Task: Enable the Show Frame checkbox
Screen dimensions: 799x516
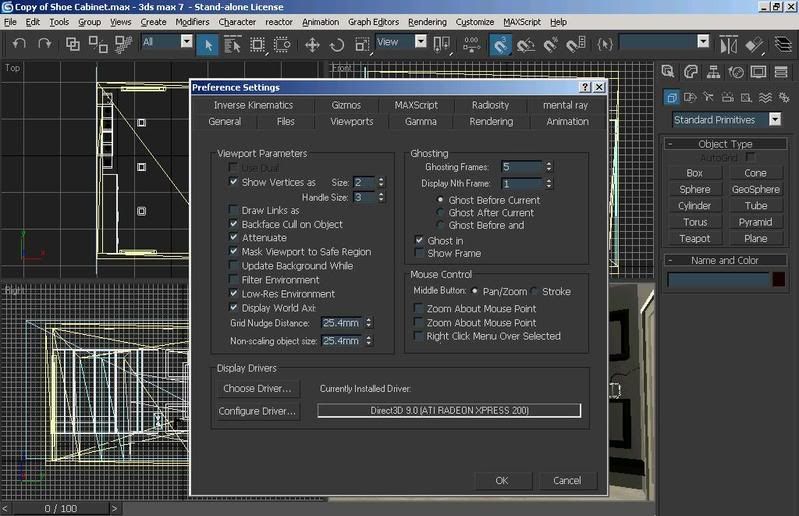Action: click(x=420, y=254)
